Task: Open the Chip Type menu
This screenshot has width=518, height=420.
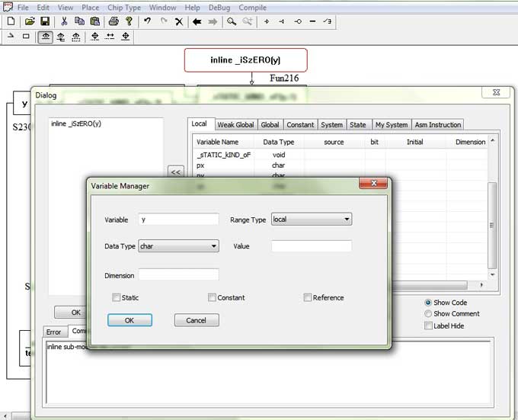Action: (124, 8)
